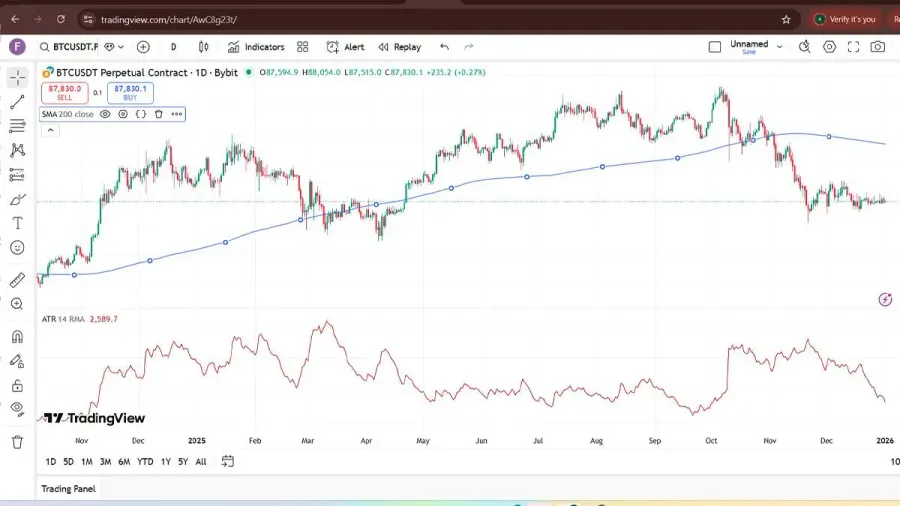Open the user profile menu avatar
Screen dimensions: 900x506
(x=17, y=47)
